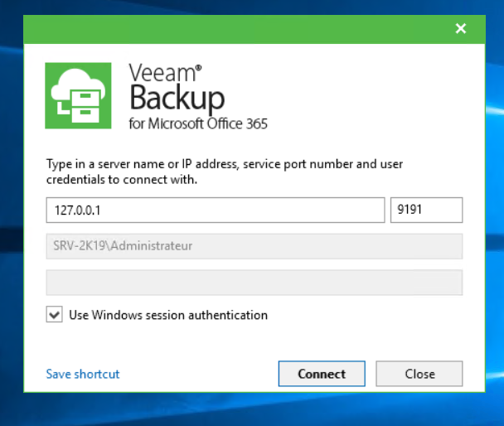Screen dimensions: 504x426
Task: Click the 'Type in a server name' instruction text
Action: [x=225, y=172]
